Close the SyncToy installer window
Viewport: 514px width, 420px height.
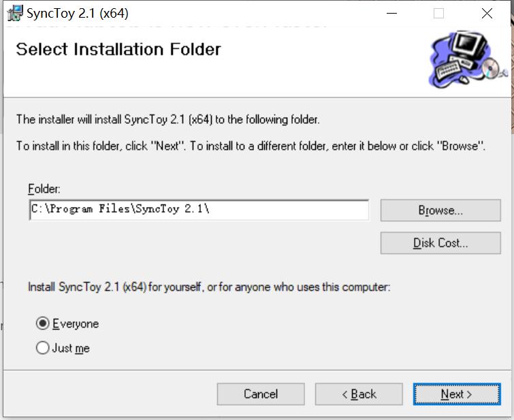[x=487, y=13]
